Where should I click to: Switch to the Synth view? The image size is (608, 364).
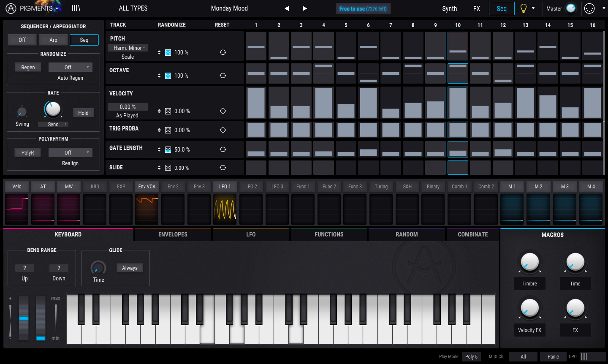[x=449, y=8]
